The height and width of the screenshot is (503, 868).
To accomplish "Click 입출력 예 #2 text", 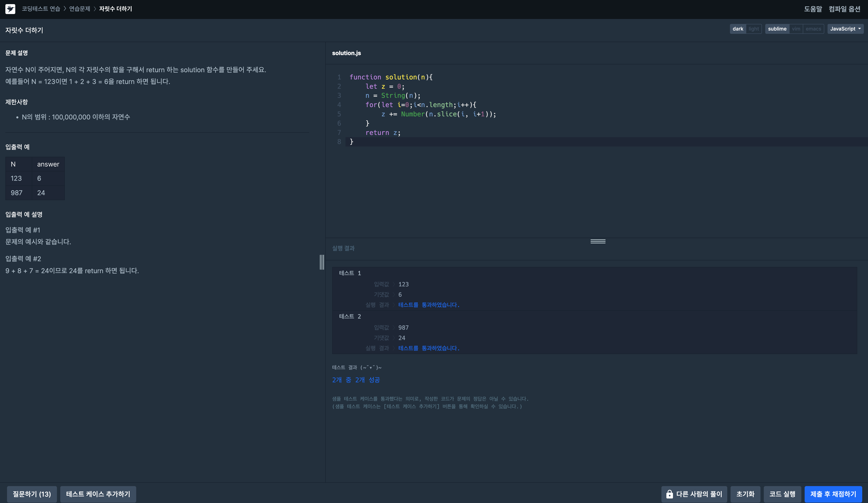I will [x=23, y=259].
